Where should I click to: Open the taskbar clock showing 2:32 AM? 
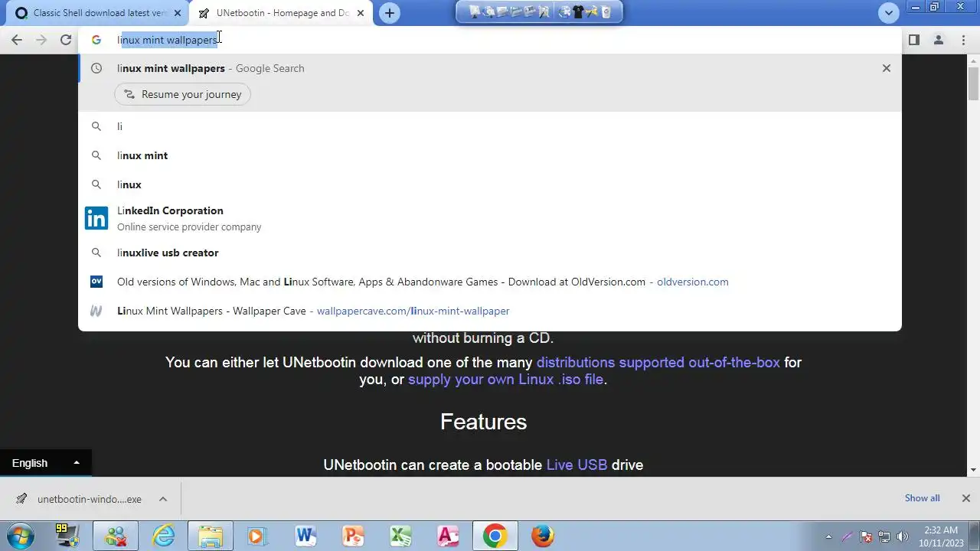coord(941,536)
